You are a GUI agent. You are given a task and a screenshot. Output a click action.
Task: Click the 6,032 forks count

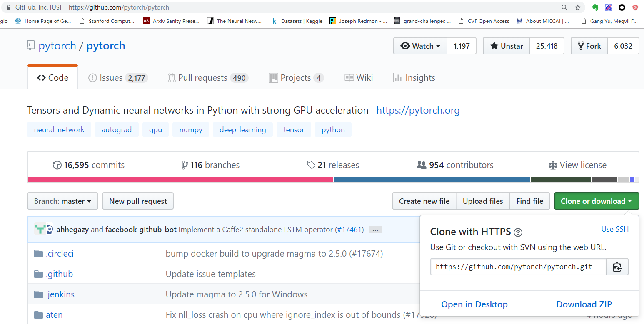623,46
